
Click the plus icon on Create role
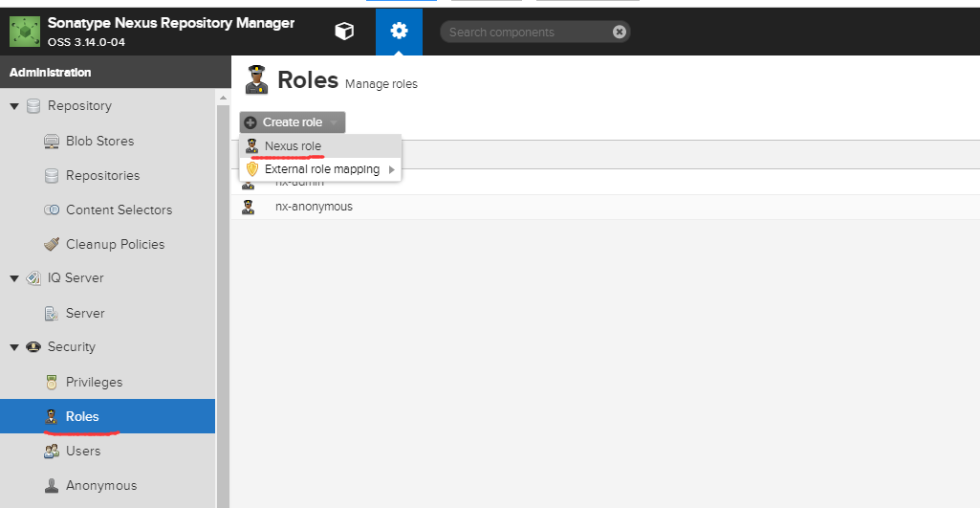click(x=250, y=122)
